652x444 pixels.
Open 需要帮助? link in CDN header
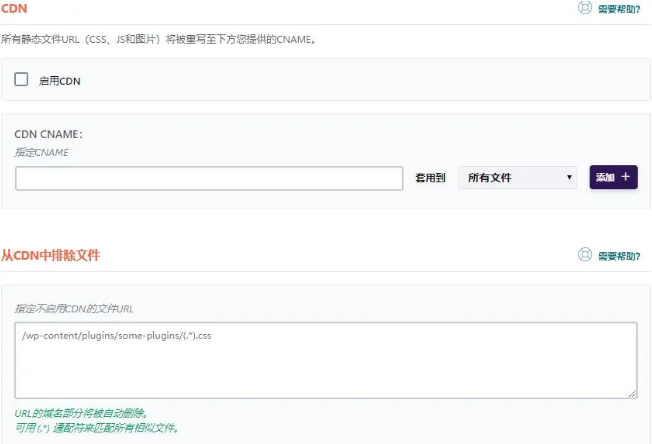[619, 9]
